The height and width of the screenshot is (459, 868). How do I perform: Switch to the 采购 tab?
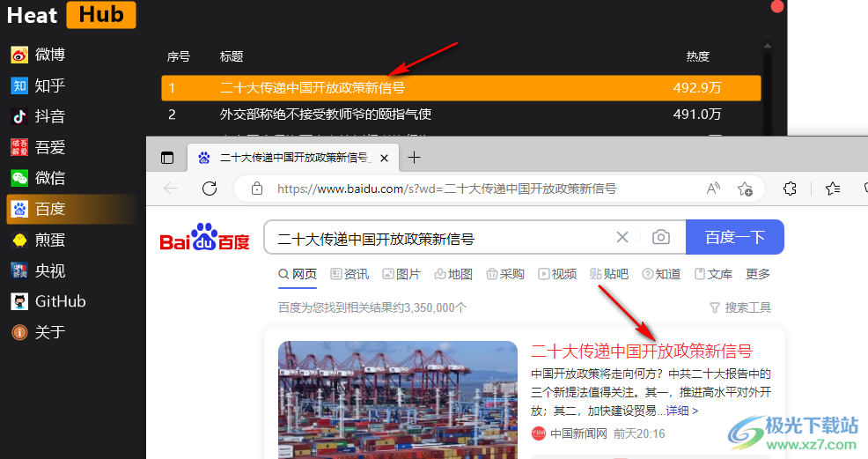(x=505, y=275)
